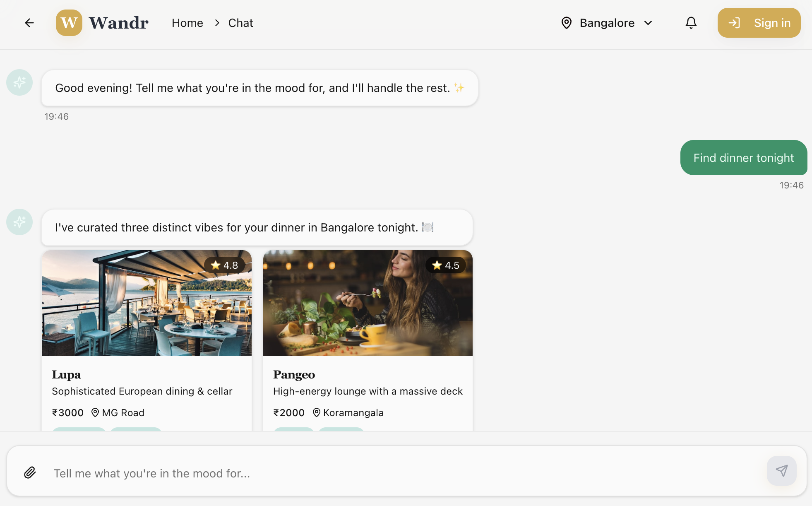This screenshot has width=812, height=506.
Task: Open the notification bell
Action: point(691,23)
